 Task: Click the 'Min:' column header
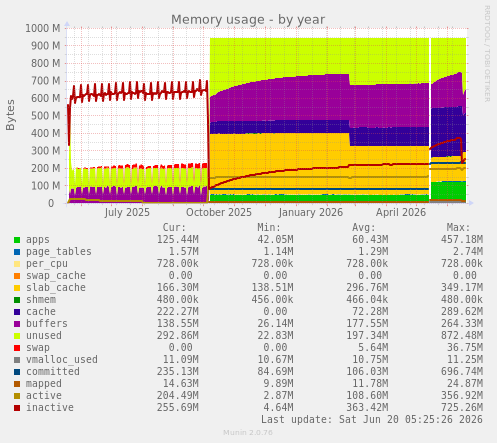(x=269, y=228)
